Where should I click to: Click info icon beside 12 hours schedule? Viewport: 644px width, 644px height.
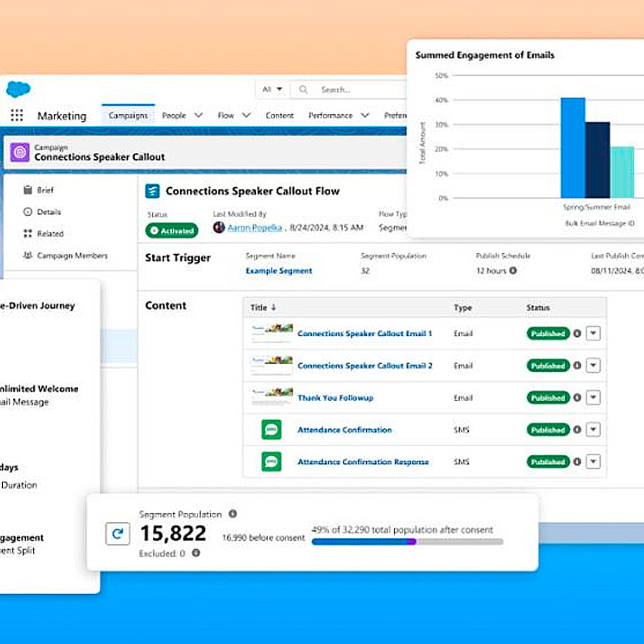(x=513, y=270)
